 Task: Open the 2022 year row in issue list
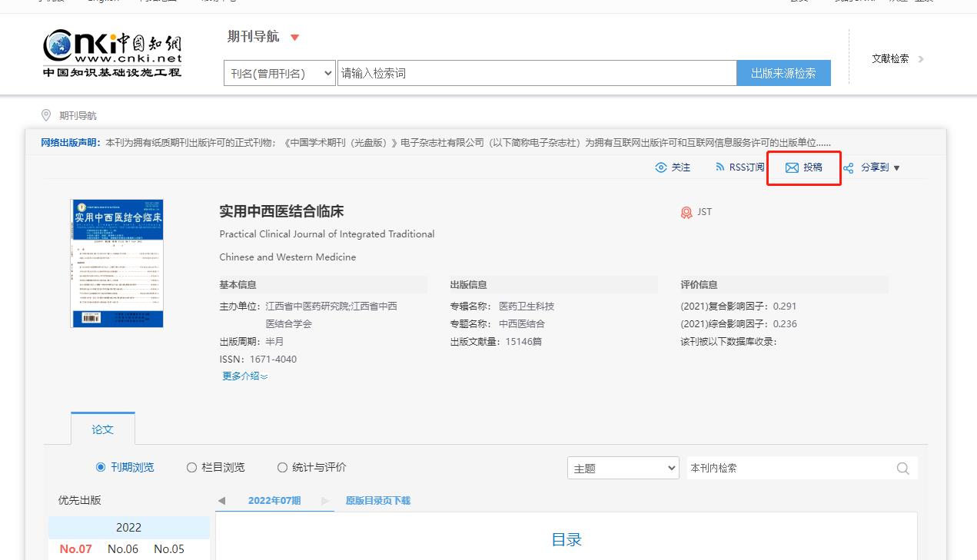(128, 527)
